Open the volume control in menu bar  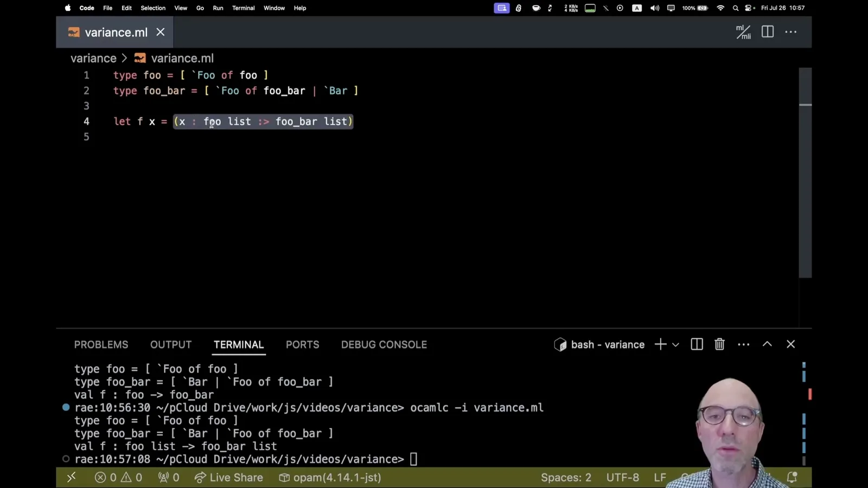(655, 8)
